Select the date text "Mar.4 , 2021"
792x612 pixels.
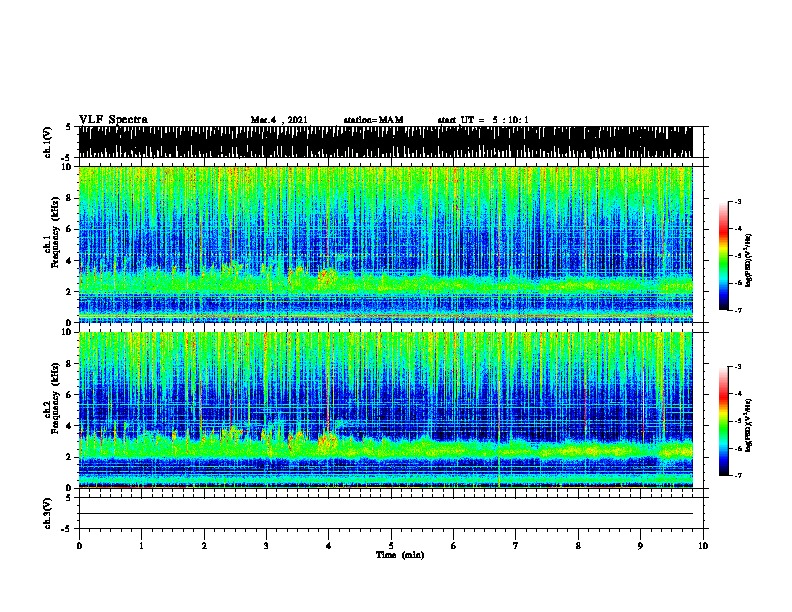click(x=279, y=120)
